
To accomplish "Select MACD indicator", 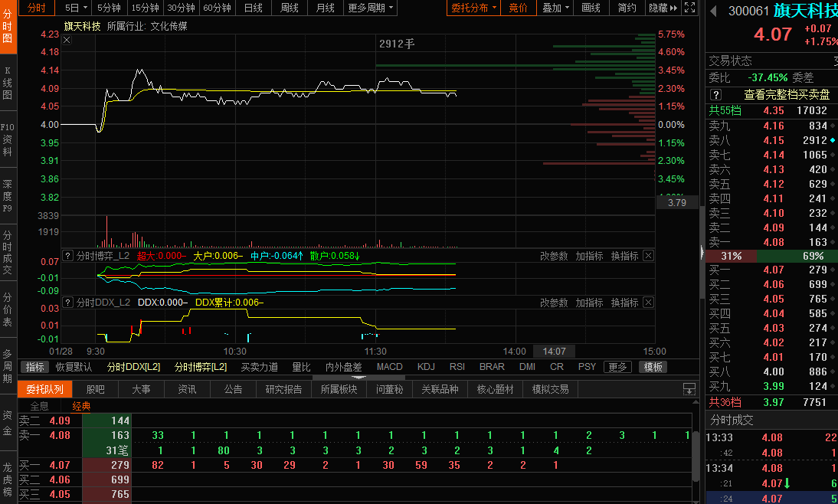I will point(390,367).
